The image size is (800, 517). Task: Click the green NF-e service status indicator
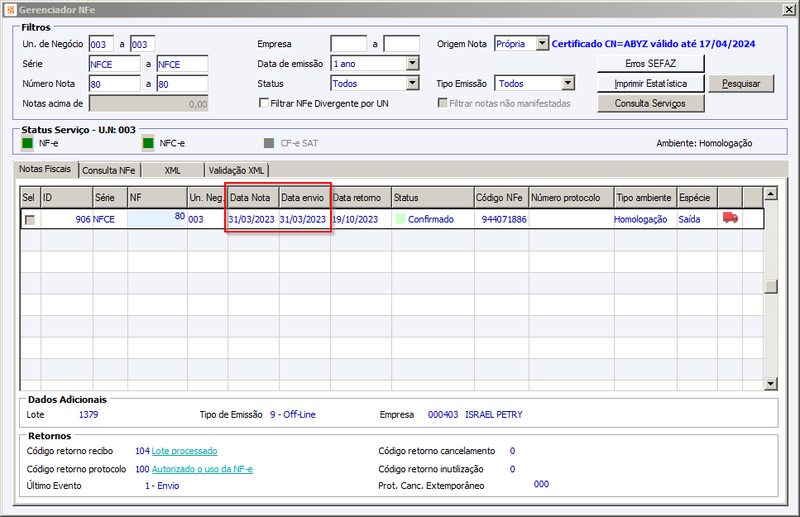pos(28,143)
